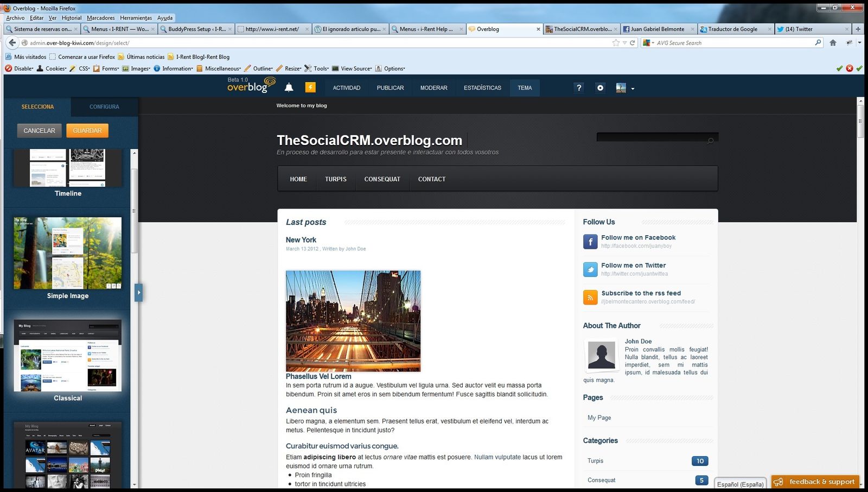Open the MODERAR menu
868x492 pixels.
[433, 88]
